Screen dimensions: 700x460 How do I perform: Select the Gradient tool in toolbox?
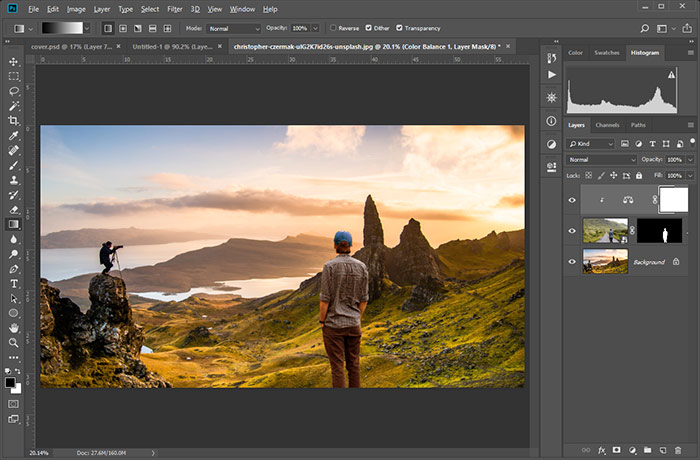tap(14, 224)
